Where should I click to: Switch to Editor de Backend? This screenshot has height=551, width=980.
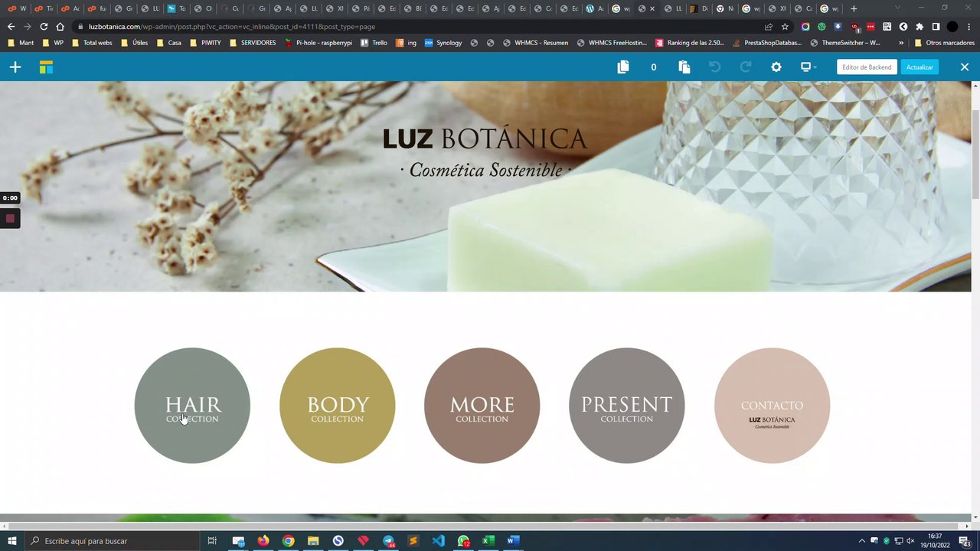click(x=867, y=67)
